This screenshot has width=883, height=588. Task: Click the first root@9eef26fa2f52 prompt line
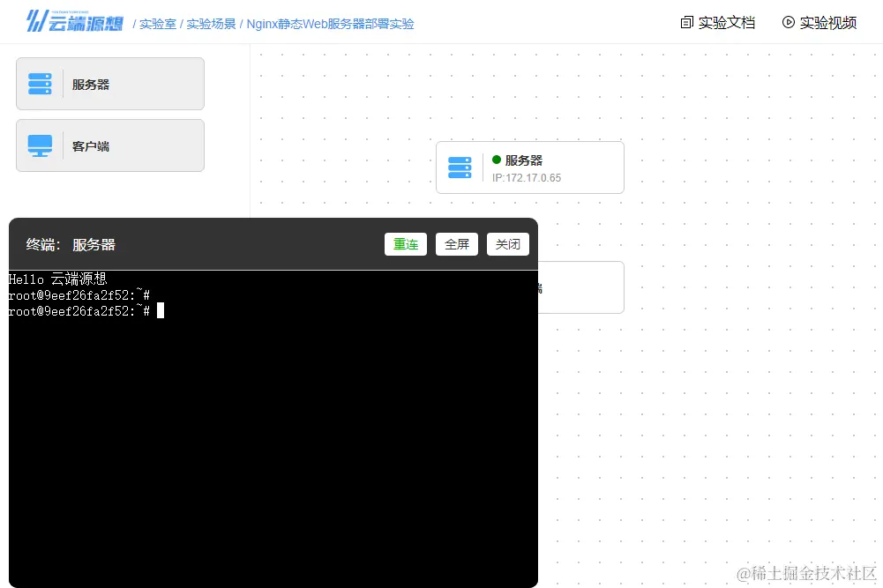point(79,294)
